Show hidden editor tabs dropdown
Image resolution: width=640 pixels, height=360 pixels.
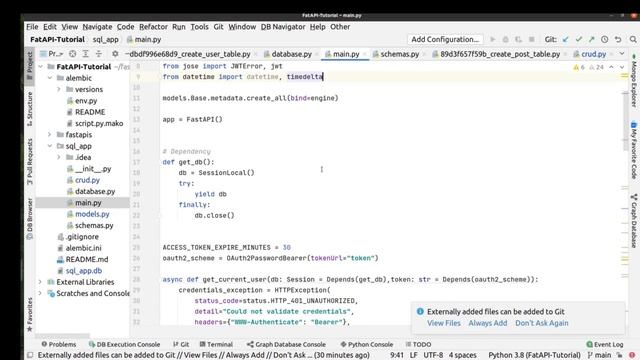(x=622, y=54)
